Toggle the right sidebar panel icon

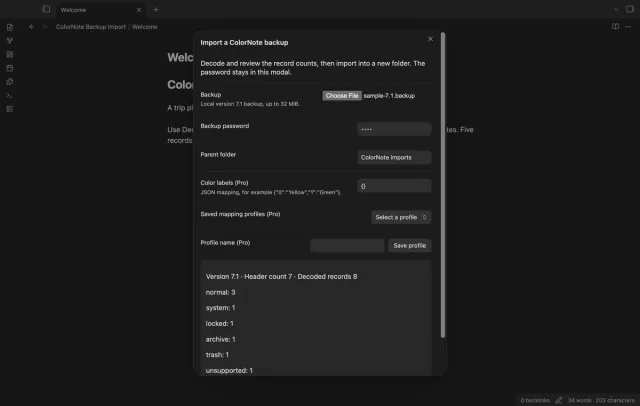click(630, 9)
